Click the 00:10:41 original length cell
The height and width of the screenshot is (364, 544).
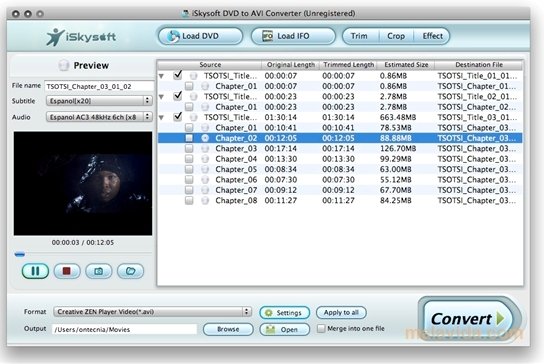tap(281, 128)
